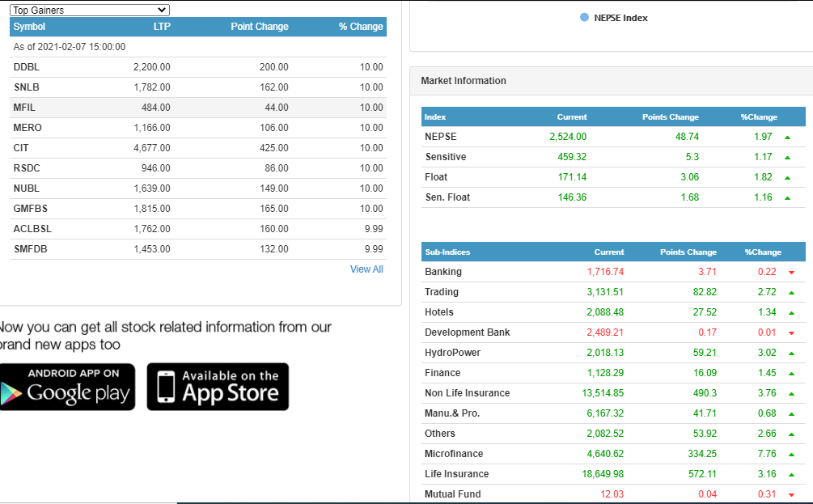Viewport: 813px width, 504px height.
Task: Click the Banking red down arrow
Action: point(792,272)
